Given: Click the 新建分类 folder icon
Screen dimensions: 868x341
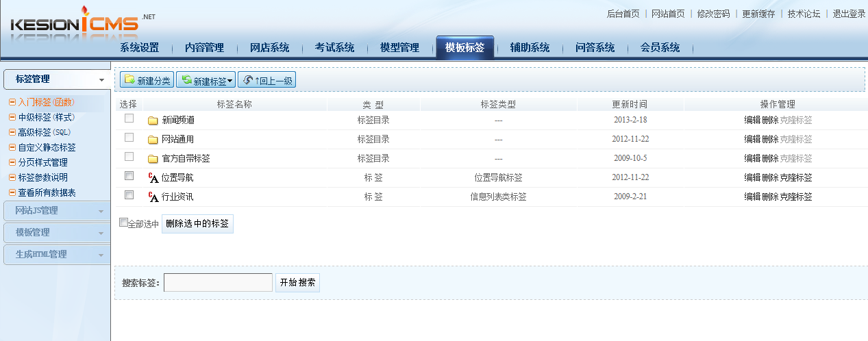Looking at the screenshot, I should point(129,80).
